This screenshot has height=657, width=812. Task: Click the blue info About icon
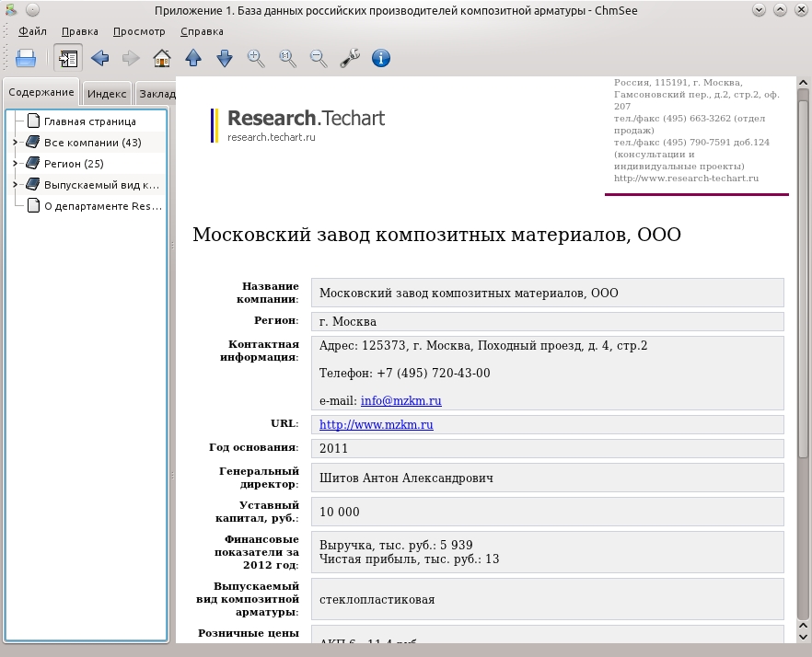[x=381, y=58]
